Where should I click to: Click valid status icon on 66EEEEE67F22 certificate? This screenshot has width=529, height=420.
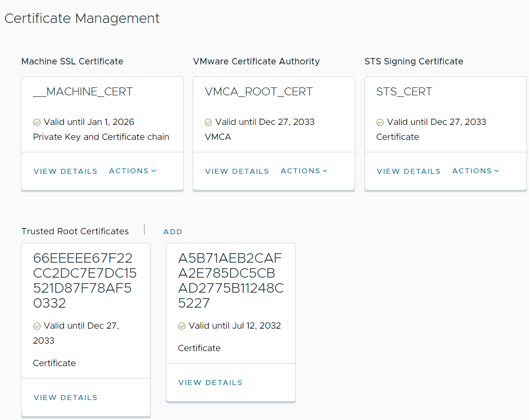pyautogui.click(x=37, y=326)
